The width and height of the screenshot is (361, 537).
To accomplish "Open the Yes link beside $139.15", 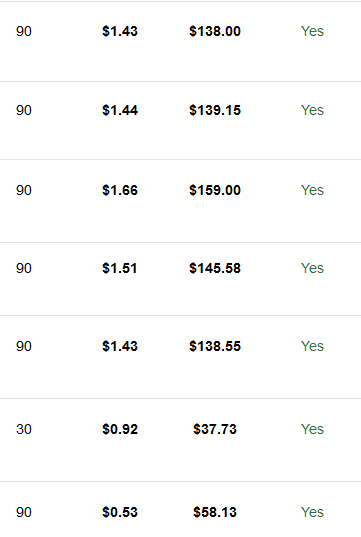I will tap(312, 110).
